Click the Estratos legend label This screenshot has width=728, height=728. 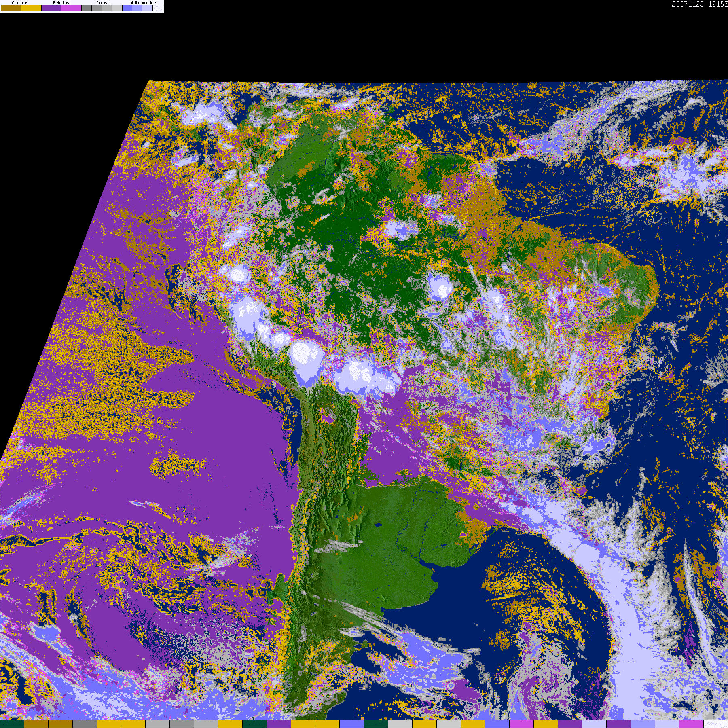pyautogui.click(x=61, y=3)
